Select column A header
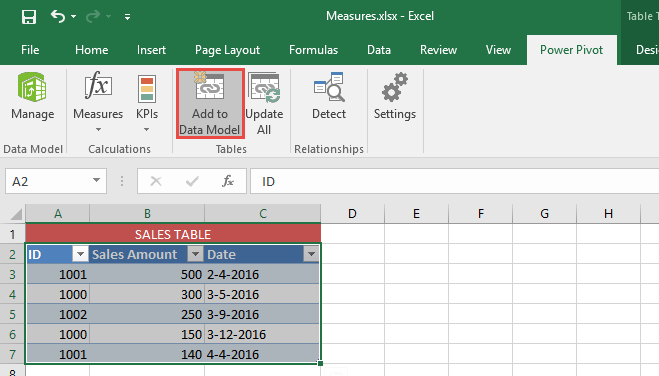The height and width of the screenshot is (376, 659). (58, 214)
